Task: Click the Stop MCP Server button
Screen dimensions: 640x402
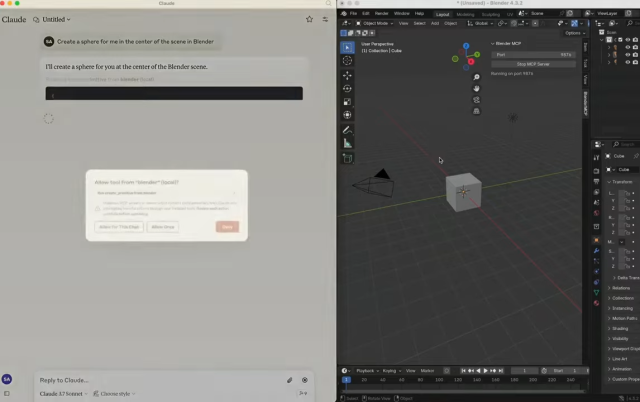Action: (x=533, y=63)
